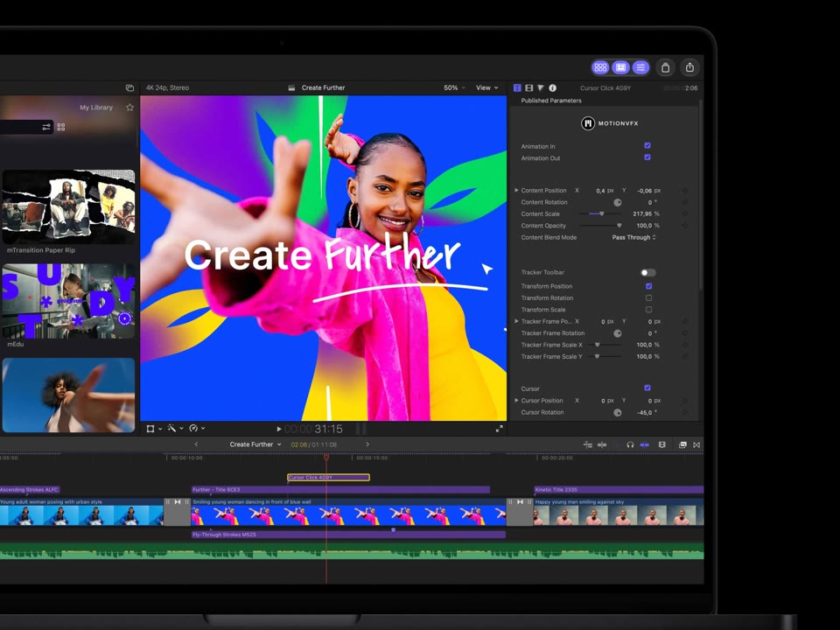Image resolution: width=840 pixels, height=630 pixels.
Task: Play the viewer with the play button
Action: 278,429
